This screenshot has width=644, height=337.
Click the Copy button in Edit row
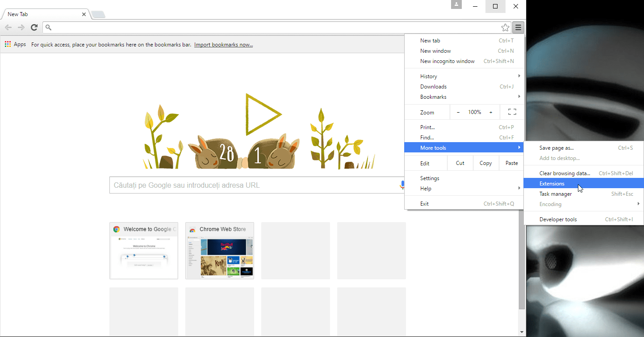486,163
